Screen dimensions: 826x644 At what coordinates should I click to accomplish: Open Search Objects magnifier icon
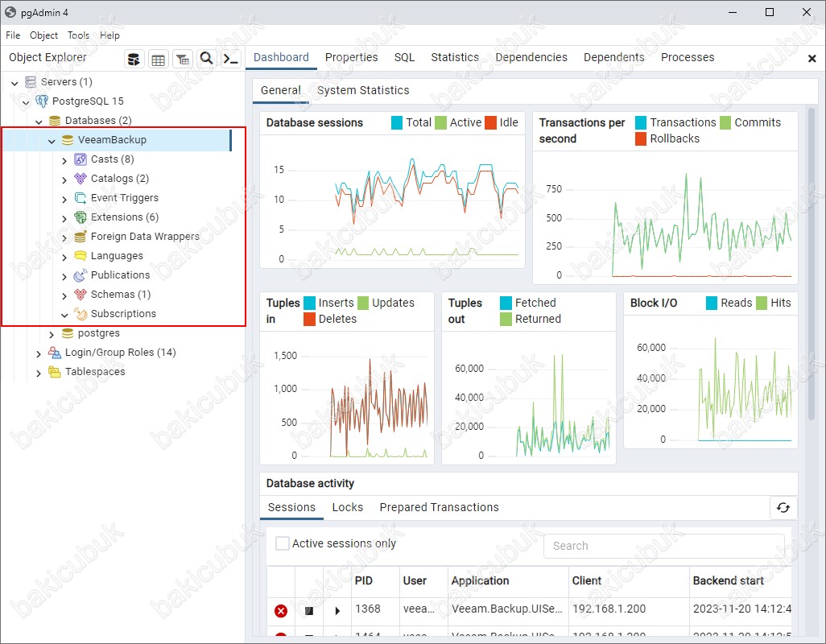[x=206, y=59]
